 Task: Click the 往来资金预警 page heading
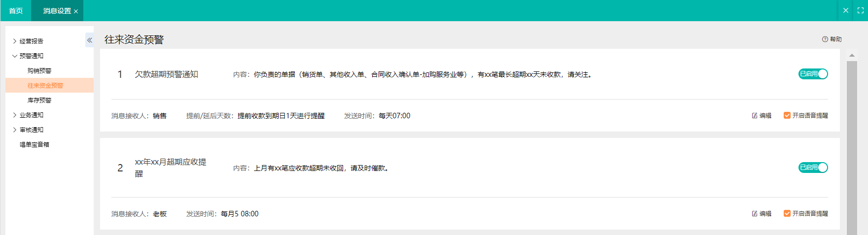point(134,40)
